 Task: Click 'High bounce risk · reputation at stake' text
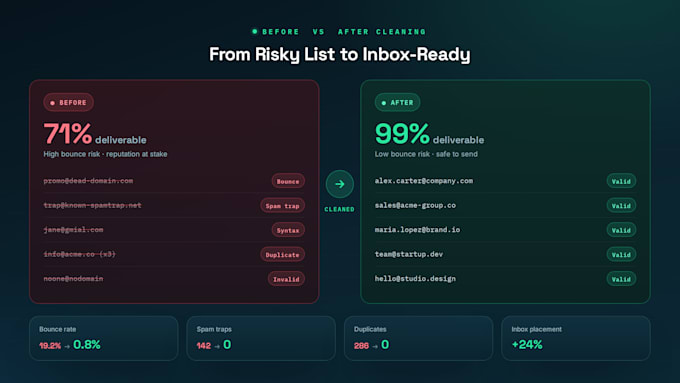click(x=105, y=154)
